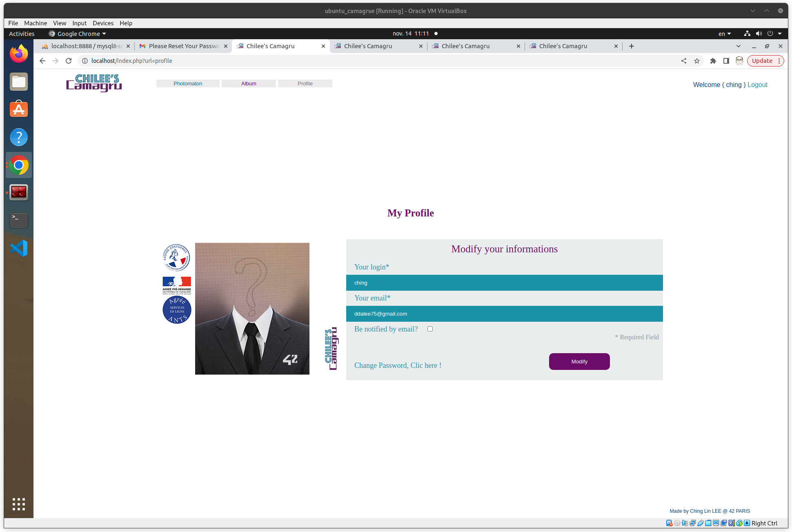This screenshot has height=532, width=792.
Task: Click the login field containing ching
Action: [x=504, y=283]
